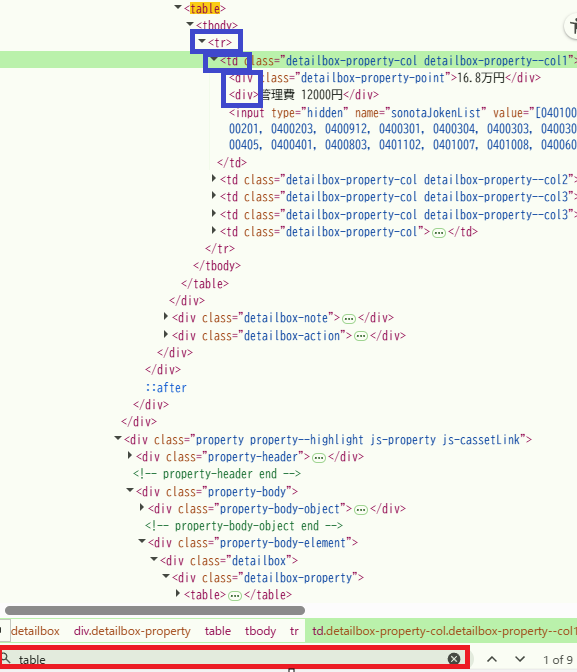The width and height of the screenshot is (577, 672).
Task: Collapse the highlighted table element
Action: [178, 7]
